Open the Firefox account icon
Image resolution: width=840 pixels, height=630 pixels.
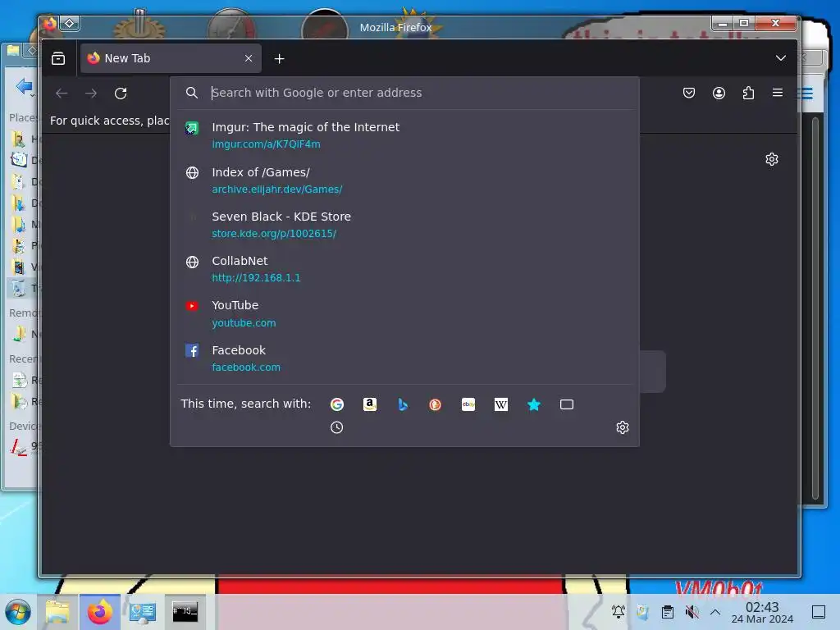tap(719, 94)
